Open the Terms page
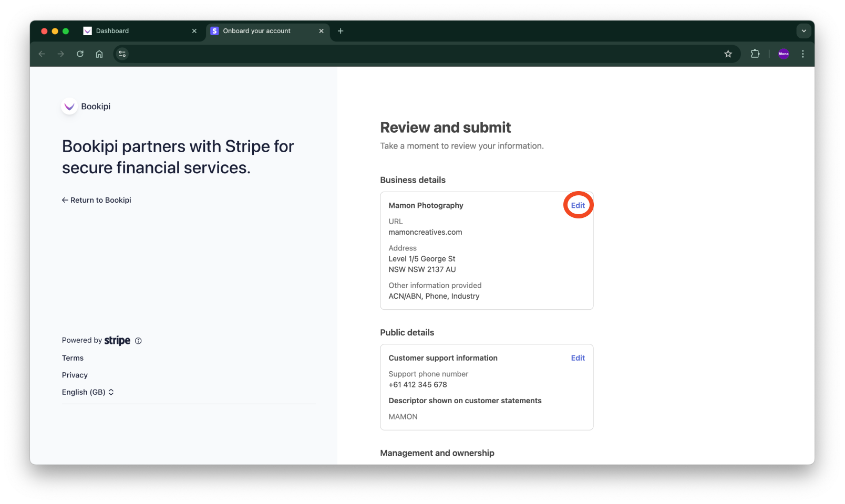Image resolution: width=845 pixels, height=504 pixels. [x=73, y=358]
